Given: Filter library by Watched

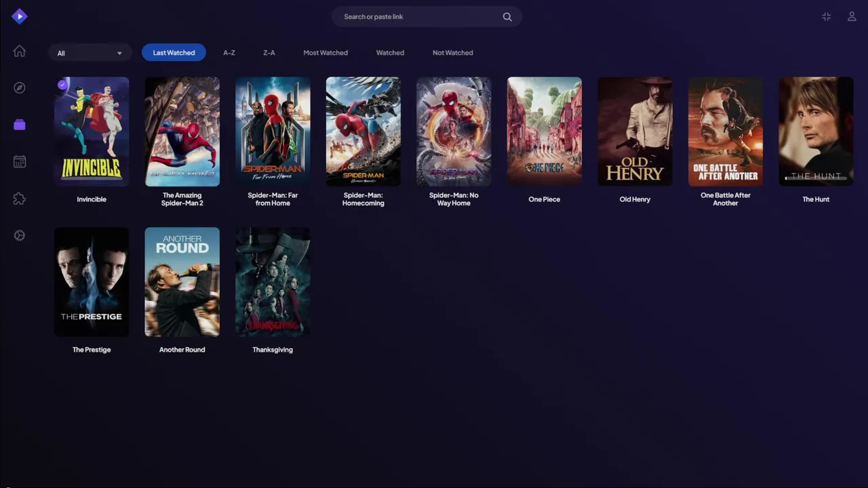Looking at the screenshot, I should (x=390, y=52).
